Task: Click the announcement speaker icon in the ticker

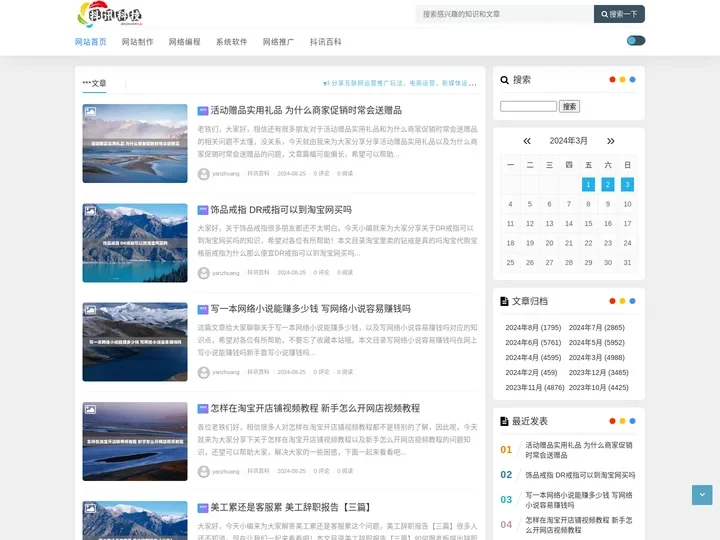Action: [x=326, y=84]
